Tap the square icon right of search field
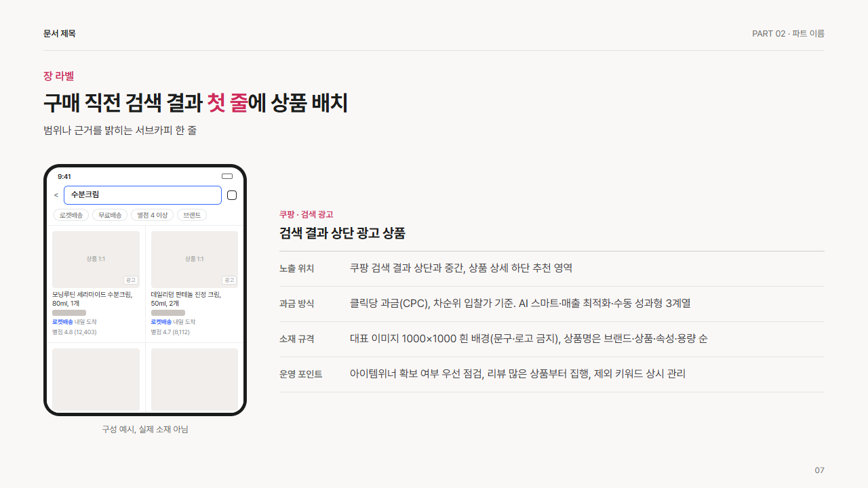This screenshot has width=868, height=488. pyautogui.click(x=232, y=195)
